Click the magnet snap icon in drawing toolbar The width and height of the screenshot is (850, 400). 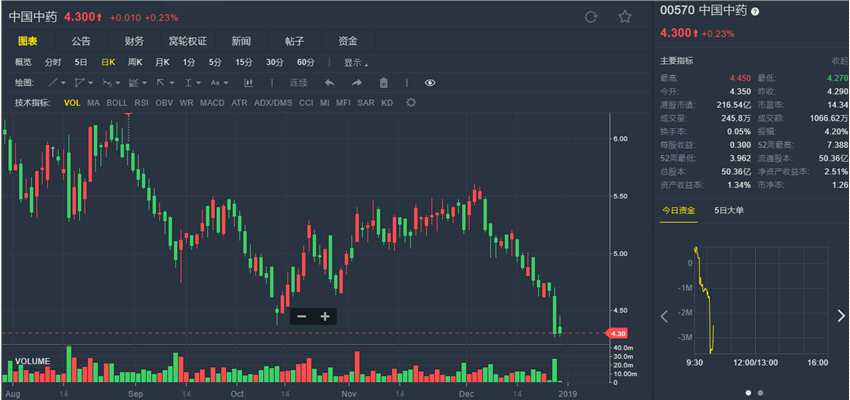248,83
